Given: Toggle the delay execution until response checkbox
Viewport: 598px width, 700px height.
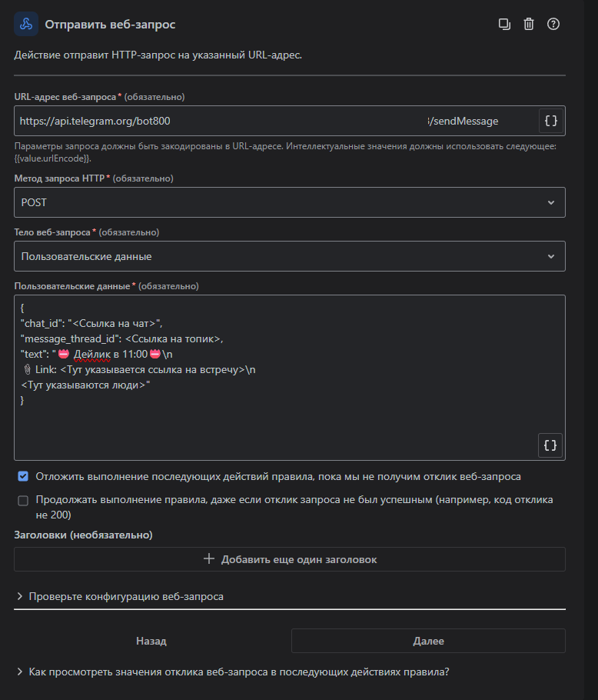Looking at the screenshot, I should click(23, 477).
